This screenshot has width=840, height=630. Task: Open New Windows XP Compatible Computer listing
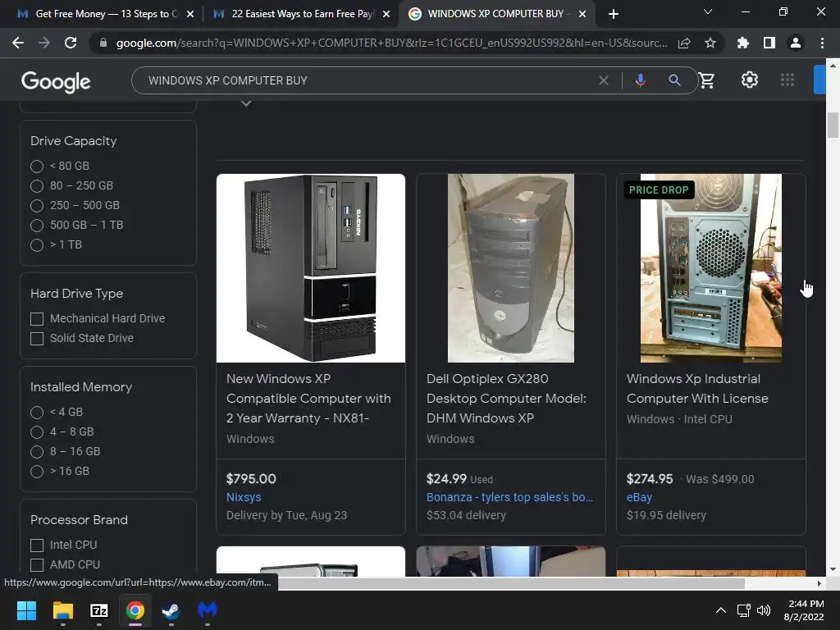308,398
